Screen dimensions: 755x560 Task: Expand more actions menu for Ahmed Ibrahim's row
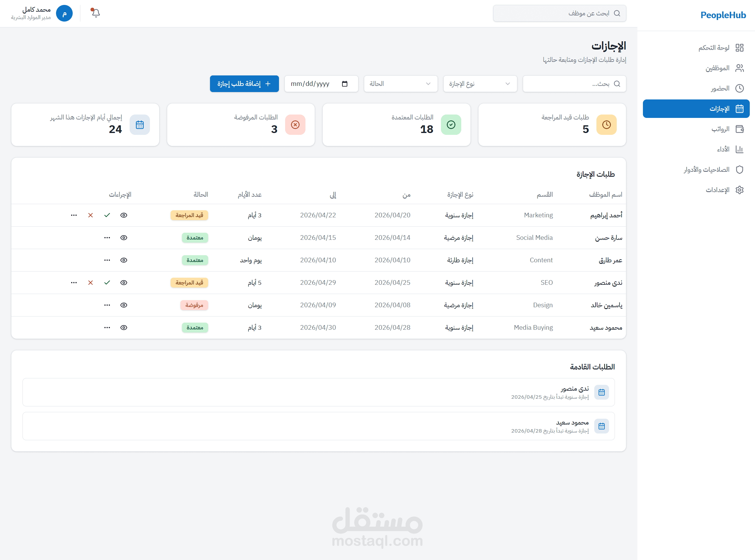click(x=74, y=215)
